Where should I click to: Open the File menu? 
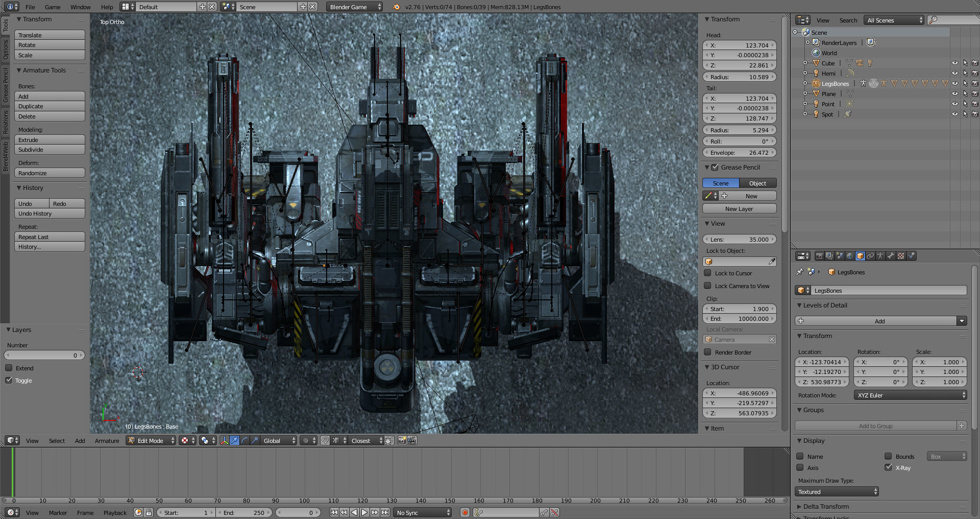30,7
